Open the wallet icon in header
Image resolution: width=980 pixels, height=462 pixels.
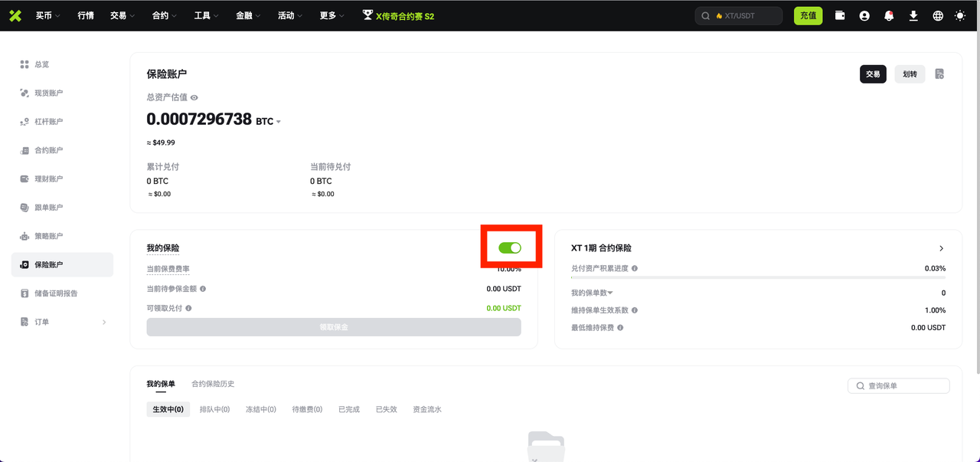click(x=840, y=15)
